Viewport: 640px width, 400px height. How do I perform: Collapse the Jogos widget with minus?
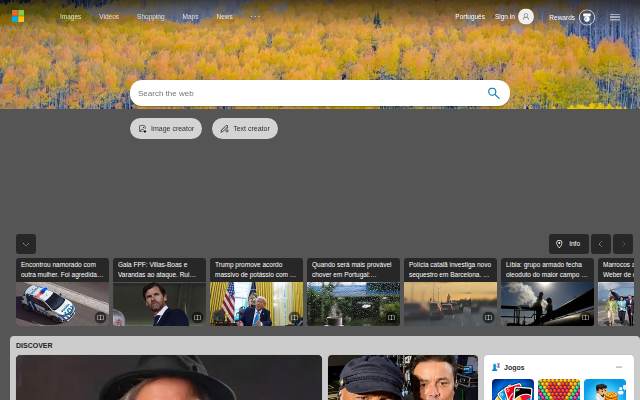619,367
